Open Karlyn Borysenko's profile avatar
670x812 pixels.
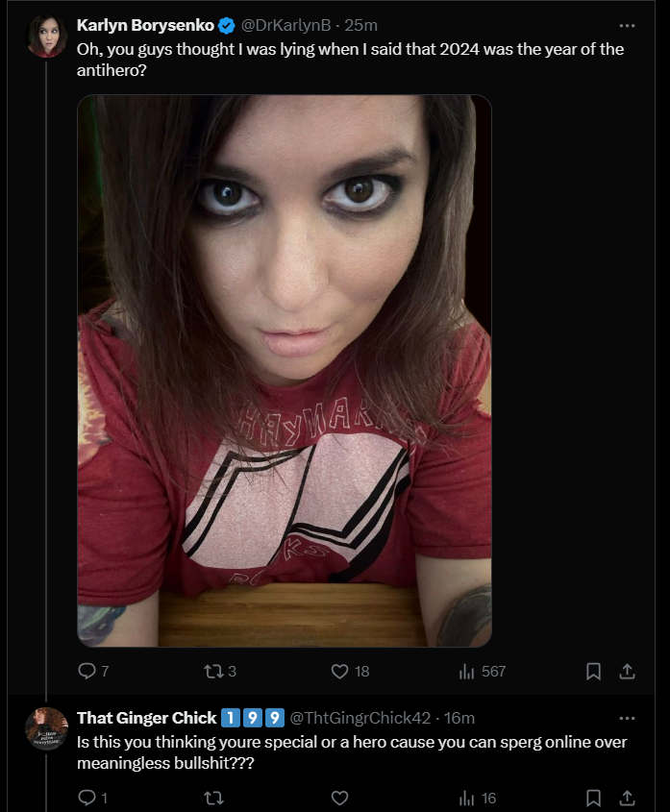[47, 36]
